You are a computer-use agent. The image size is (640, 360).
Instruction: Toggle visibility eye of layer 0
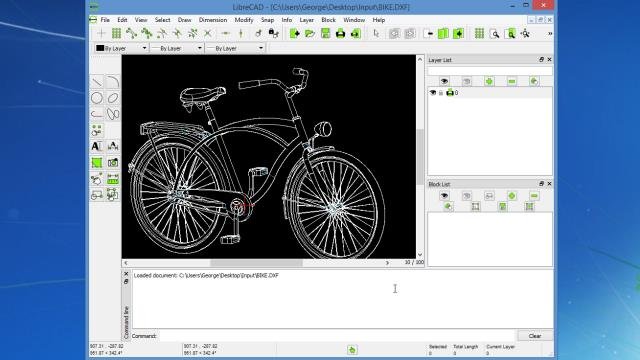pyautogui.click(x=433, y=93)
